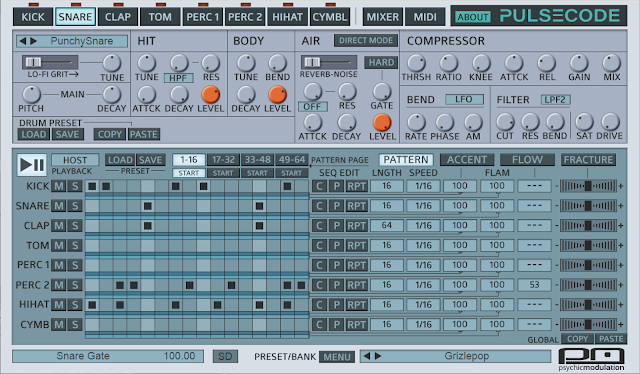Viewport: 640px width, 374px height.
Task: Click sequencer preset SAVE button
Action: pyautogui.click(x=150, y=160)
